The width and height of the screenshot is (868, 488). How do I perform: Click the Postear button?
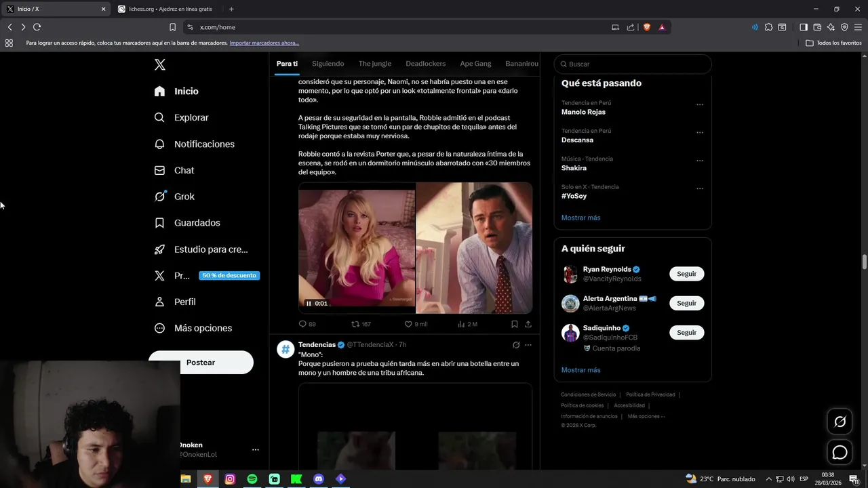pyautogui.click(x=201, y=363)
